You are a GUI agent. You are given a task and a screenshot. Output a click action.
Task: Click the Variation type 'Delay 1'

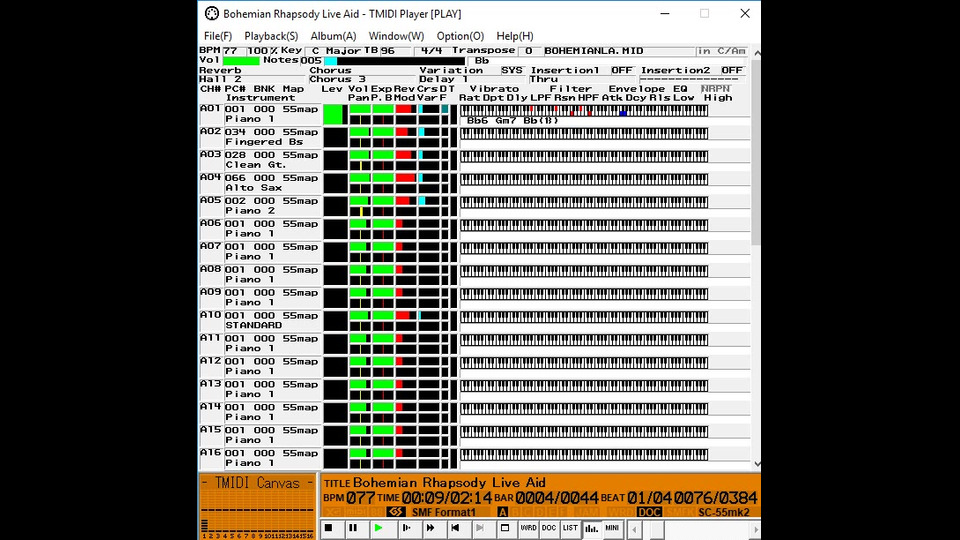[x=444, y=80]
